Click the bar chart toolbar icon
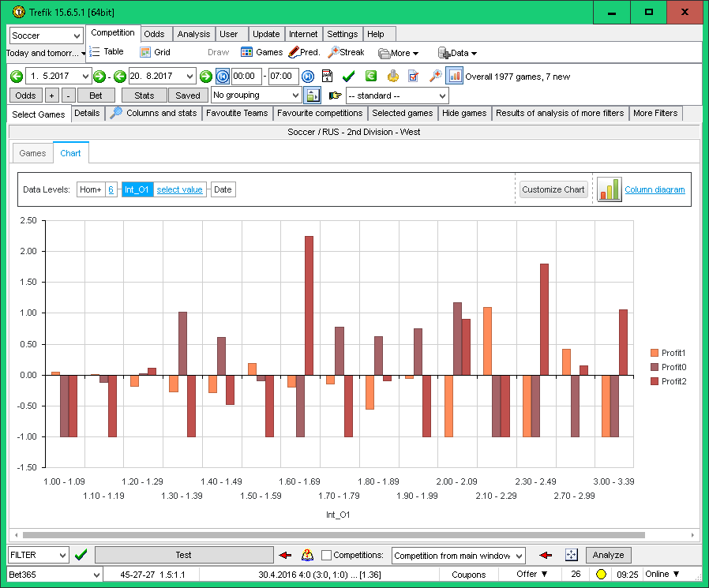Viewport: 709px width, 588px height. 455,77
